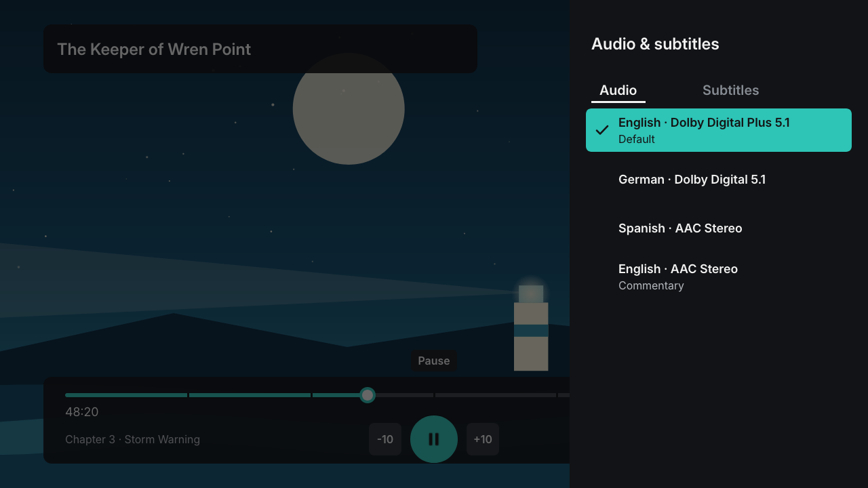Image resolution: width=868 pixels, height=488 pixels.
Task: Skip back ten seconds with -10
Action: tap(385, 439)
